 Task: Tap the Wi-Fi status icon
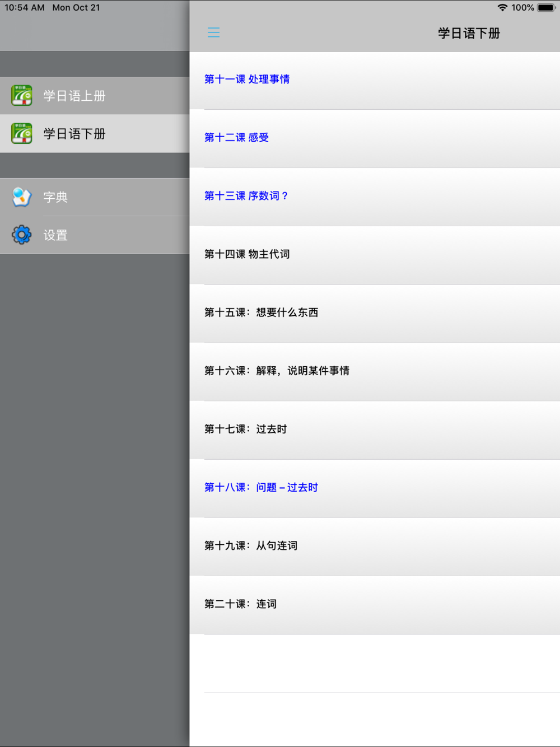502,8
